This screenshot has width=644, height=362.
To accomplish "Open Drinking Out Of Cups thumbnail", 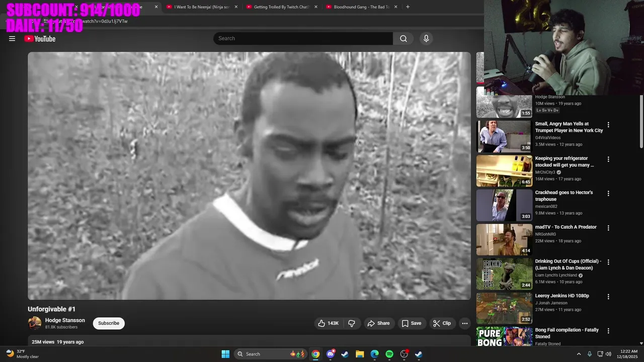I will (x=504, y=274).
